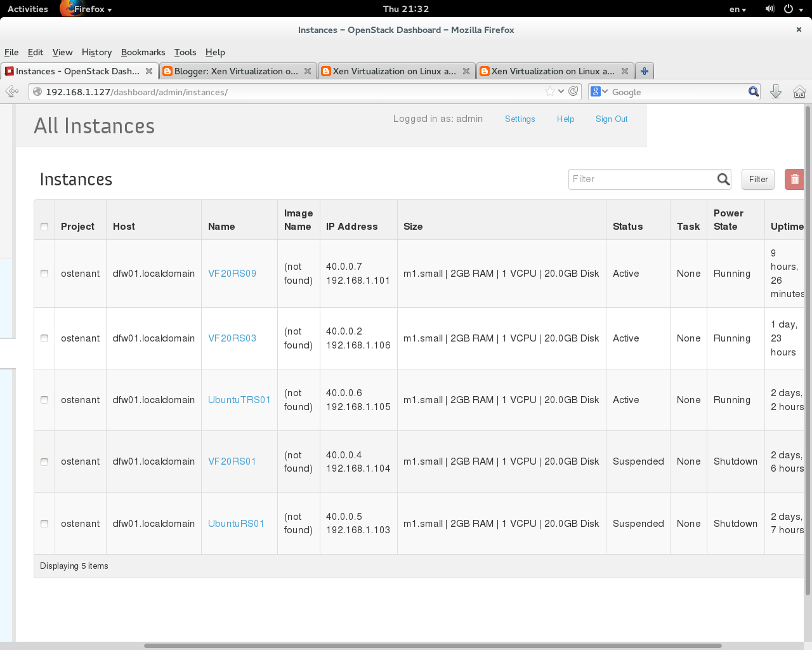
Task: Open the Bookmarks menu
Action: [143, 52]
